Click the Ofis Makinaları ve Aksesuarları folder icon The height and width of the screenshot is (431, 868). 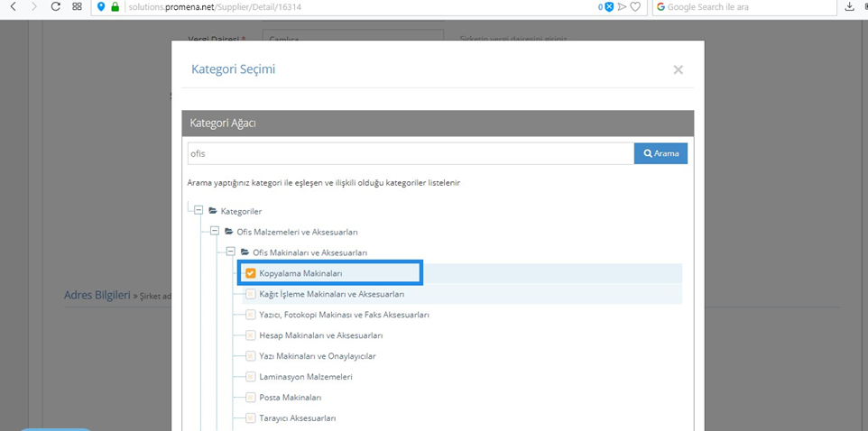click(245, 252)
